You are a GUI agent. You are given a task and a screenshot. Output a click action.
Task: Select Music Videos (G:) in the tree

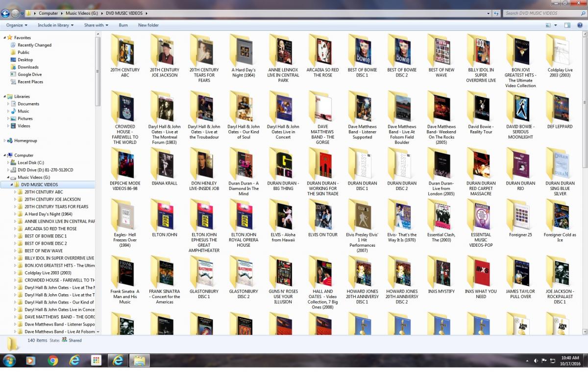point(34,177)
